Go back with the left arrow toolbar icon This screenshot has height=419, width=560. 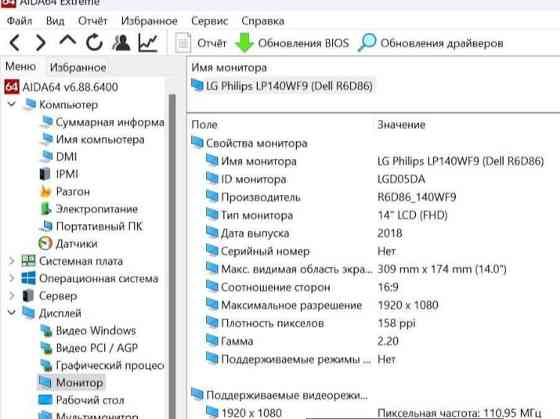tap(15, 43)
